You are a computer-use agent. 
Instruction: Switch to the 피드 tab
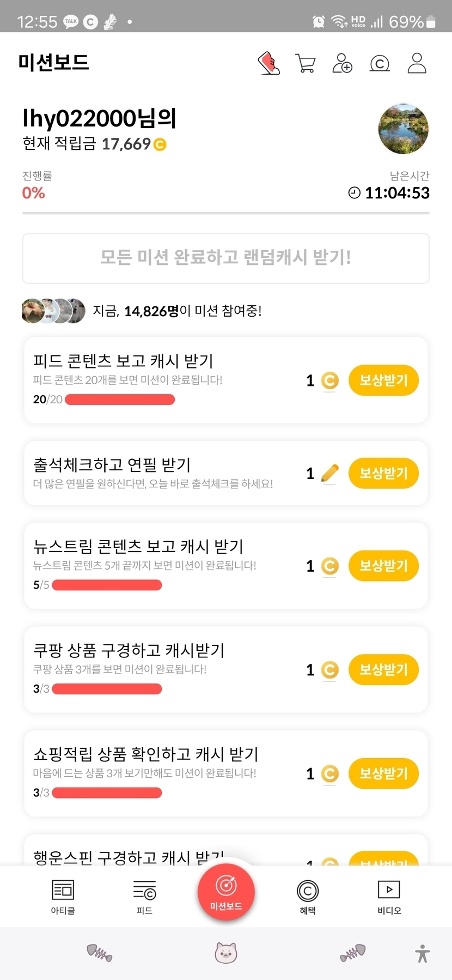pyautogui.click(x=144, y=897)
